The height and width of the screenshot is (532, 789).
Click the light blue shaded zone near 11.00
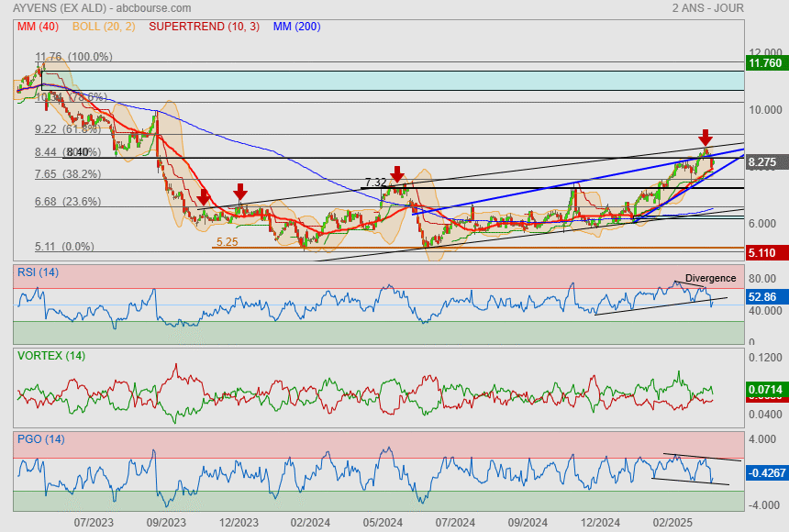[385, 81]
